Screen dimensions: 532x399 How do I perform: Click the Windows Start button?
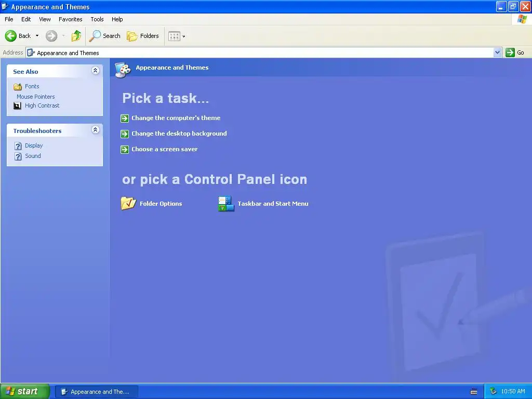click(x=24, y=391)
